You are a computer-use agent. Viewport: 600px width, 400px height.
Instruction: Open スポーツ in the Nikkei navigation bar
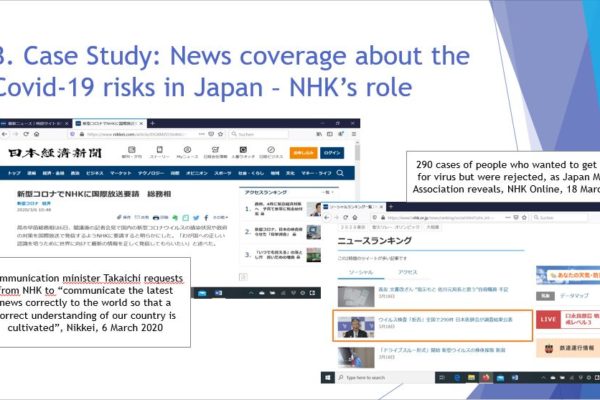(x=222, y=173)
